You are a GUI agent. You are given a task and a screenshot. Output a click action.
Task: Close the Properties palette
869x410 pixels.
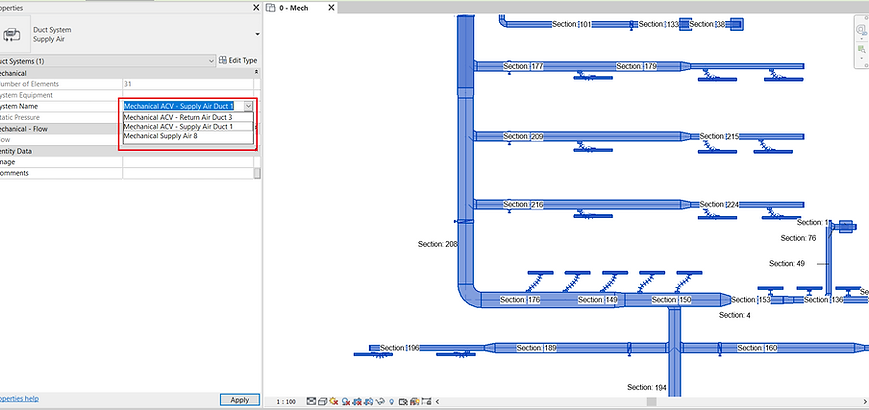click(x=255, y=8)
